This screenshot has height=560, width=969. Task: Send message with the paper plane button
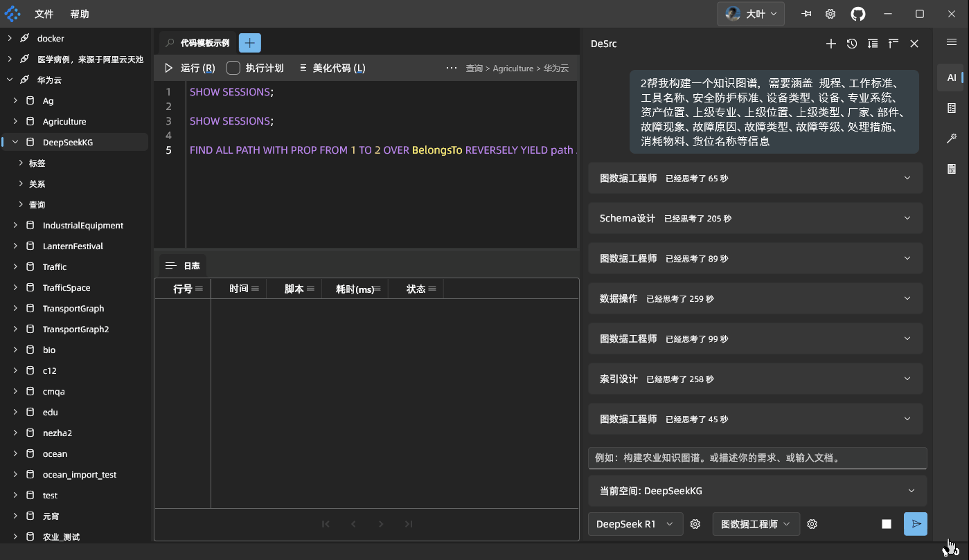(916, 524)
